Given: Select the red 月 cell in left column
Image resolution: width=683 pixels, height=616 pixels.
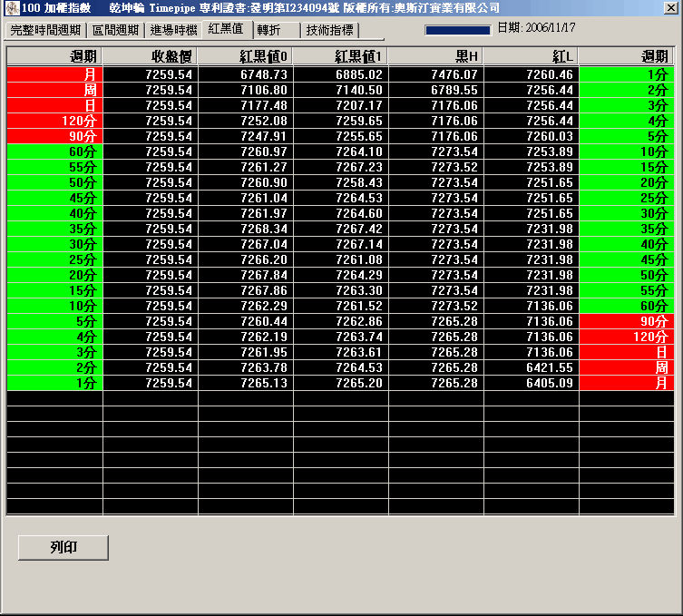Looking at the screenshot, I should (54, 74).
